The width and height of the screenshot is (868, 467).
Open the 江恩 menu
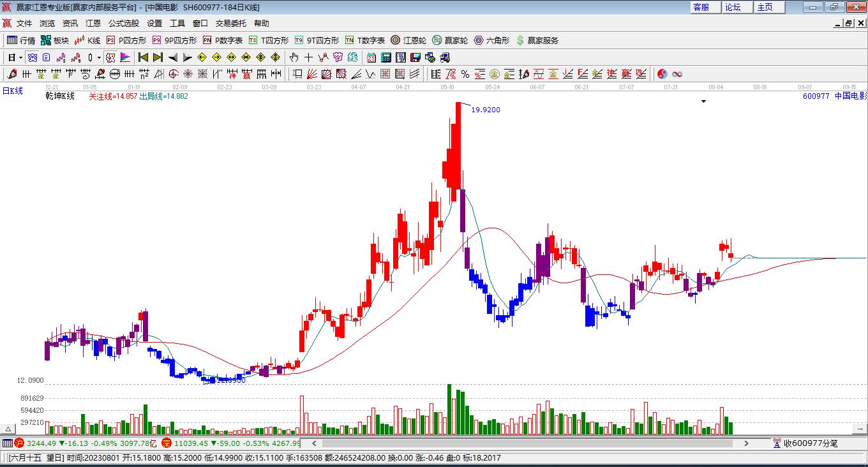tap(93, 23)
